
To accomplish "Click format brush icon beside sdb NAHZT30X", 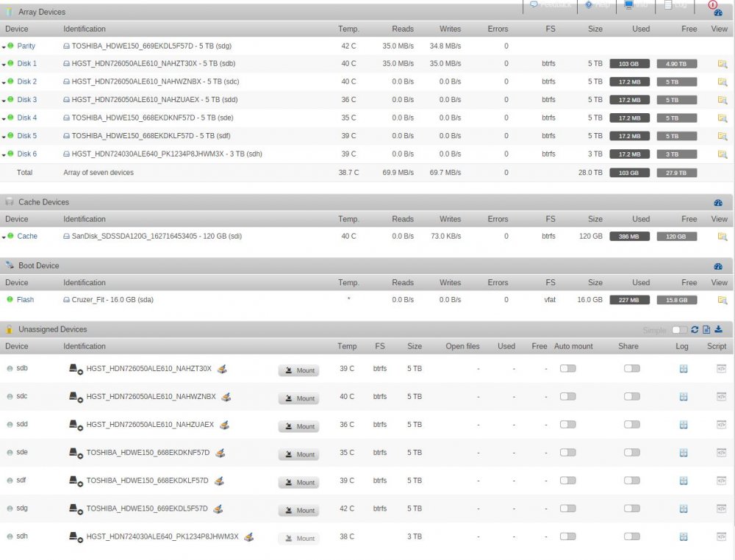I will coord(222,369).
